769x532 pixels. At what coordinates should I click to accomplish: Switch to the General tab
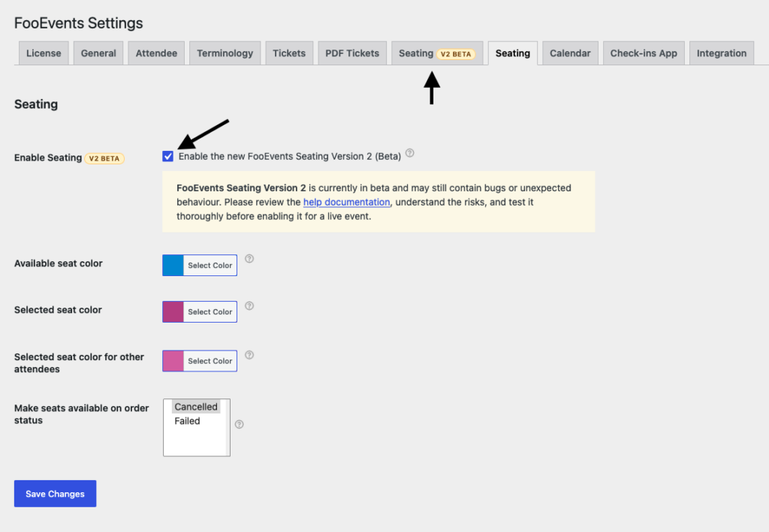coord(98,53)
